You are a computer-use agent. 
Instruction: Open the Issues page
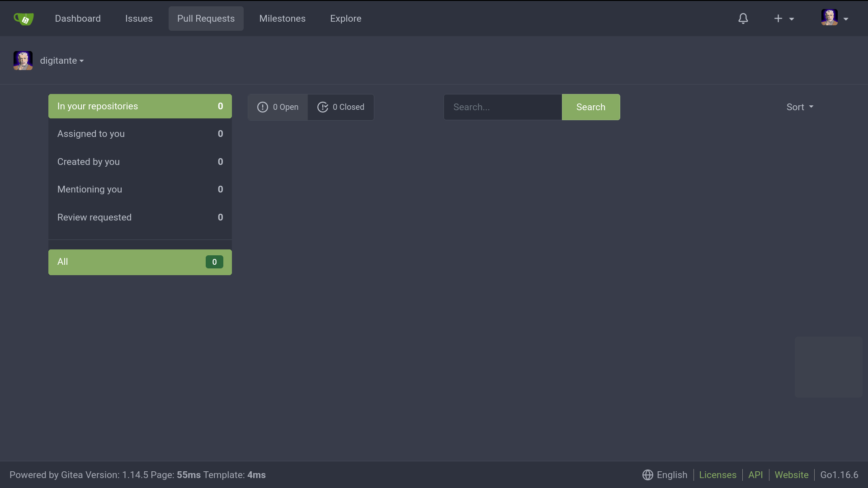139,19
